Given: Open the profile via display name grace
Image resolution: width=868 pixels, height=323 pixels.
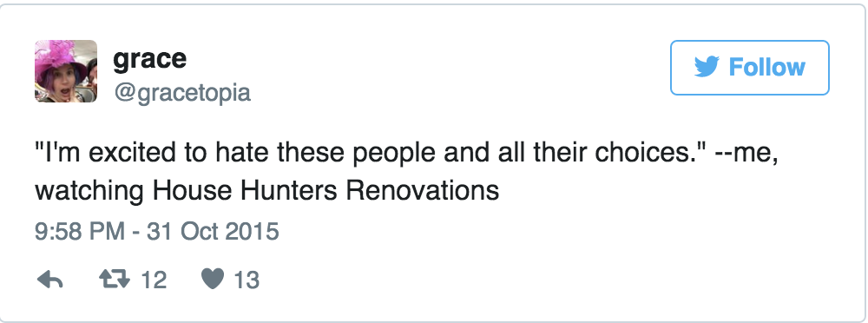Looking at the screenshot, I should click(149, 58).
